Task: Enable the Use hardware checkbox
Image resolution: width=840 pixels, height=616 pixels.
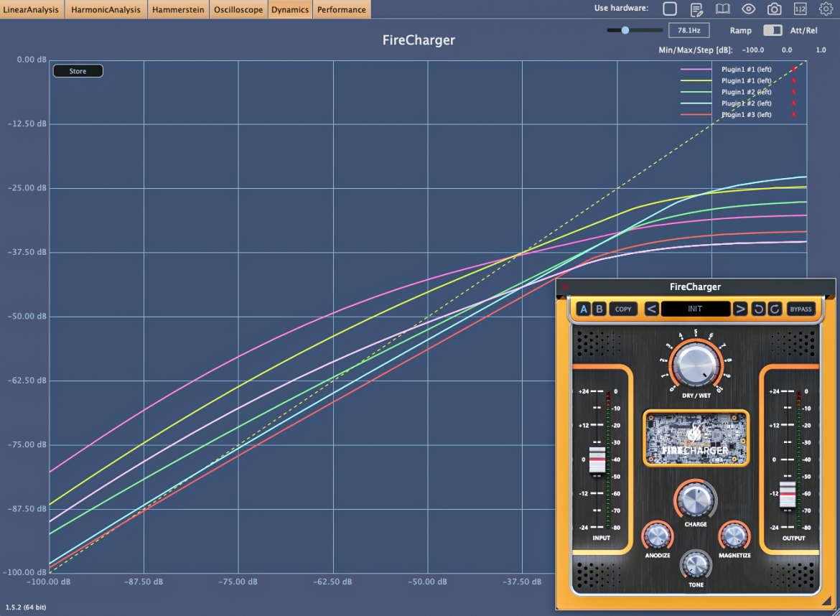Action: click(670, 9)
